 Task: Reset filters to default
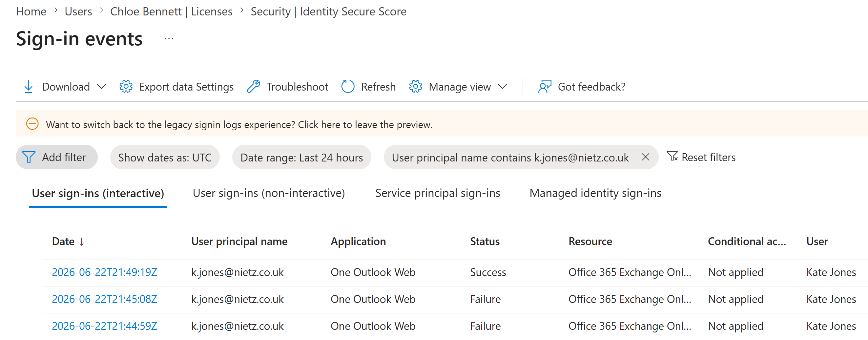(708, 157)
